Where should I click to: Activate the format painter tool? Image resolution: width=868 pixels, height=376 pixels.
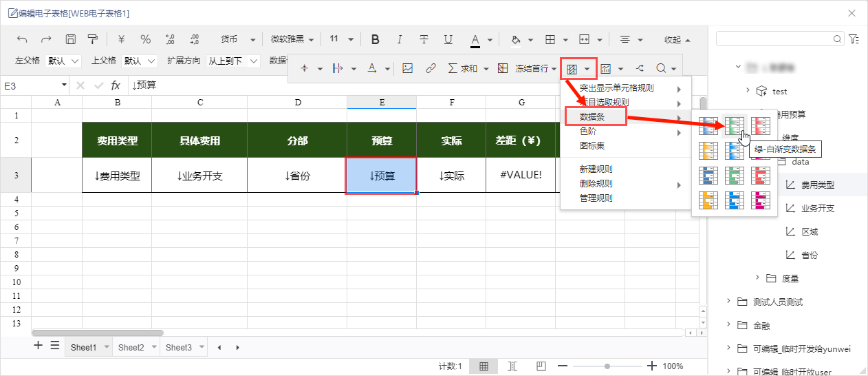point(92,39)
